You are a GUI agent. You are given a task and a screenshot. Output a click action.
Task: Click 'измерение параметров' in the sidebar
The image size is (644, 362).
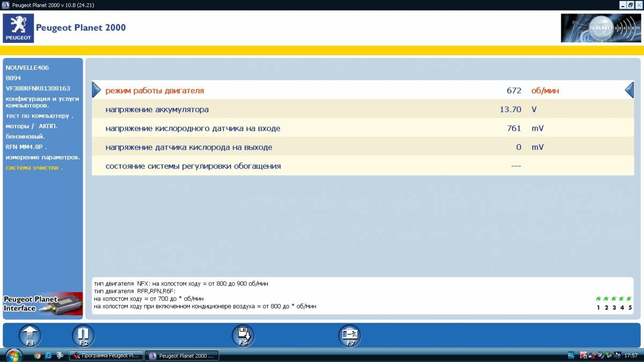tap(43, 157)
